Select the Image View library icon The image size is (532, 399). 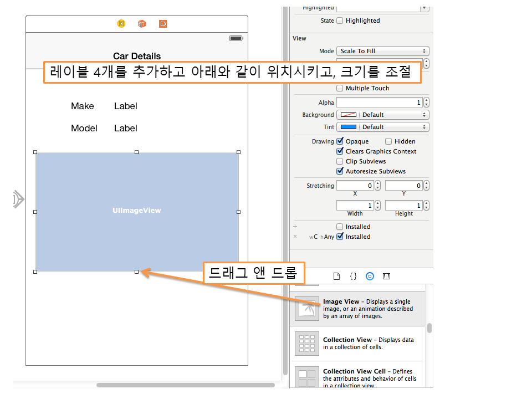coord(307,309)
